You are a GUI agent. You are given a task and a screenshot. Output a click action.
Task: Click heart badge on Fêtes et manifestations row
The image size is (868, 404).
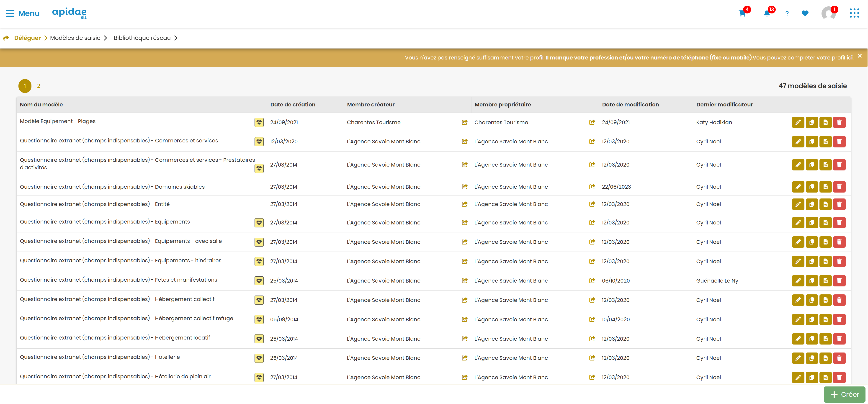click(x=259, y=281)
